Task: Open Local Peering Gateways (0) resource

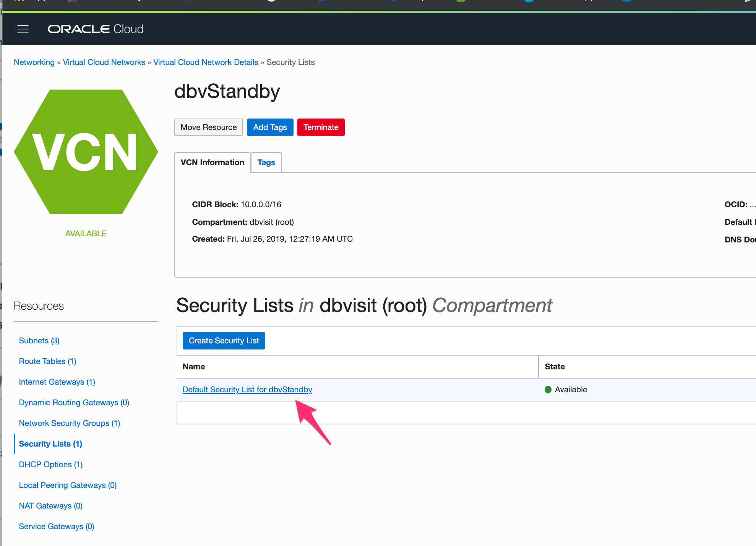Action: 68,485
